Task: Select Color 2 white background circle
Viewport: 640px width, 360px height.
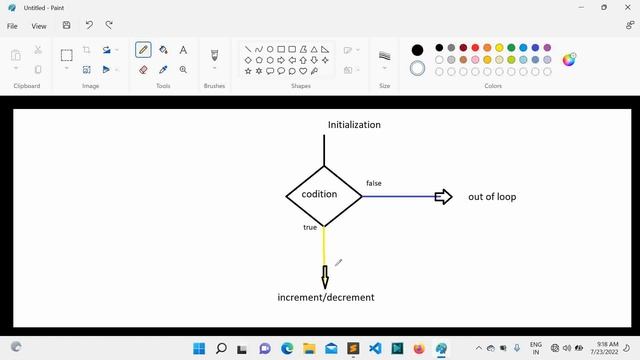Action: click(x=417, y=69)
